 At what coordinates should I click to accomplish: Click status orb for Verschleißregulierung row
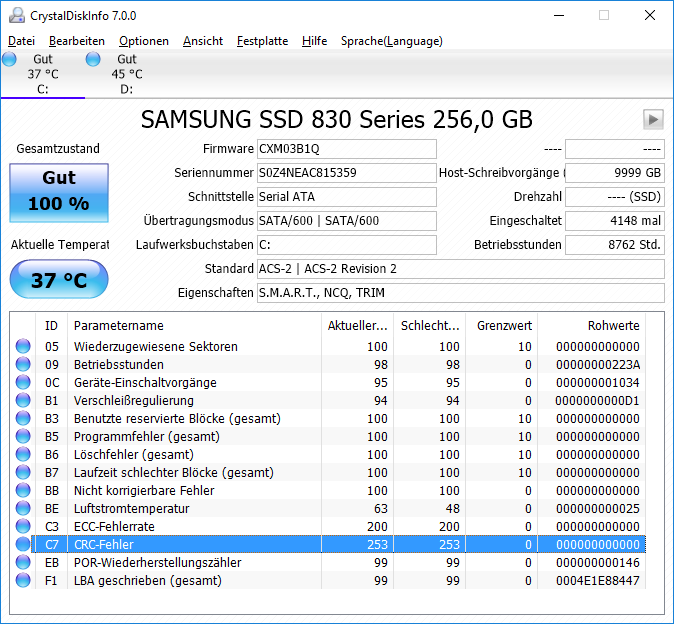click(23, 400)
